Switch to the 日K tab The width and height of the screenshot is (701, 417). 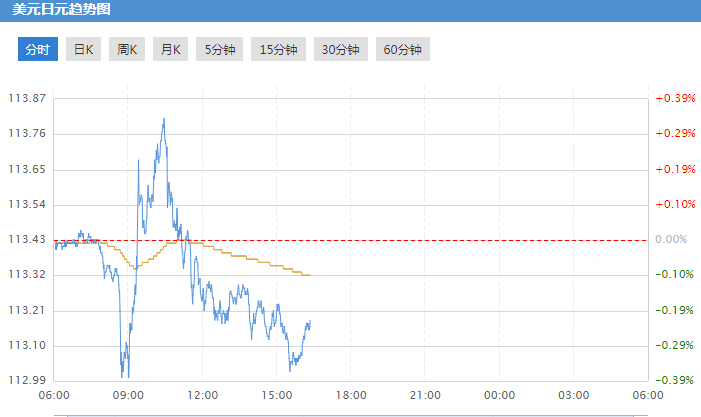pyautogui.click(x=83, y=50)
